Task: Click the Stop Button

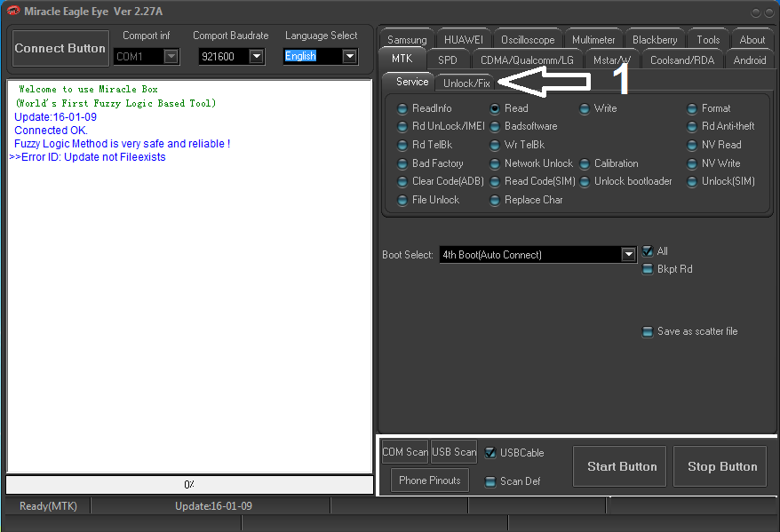Action: [x=720, y=466]
